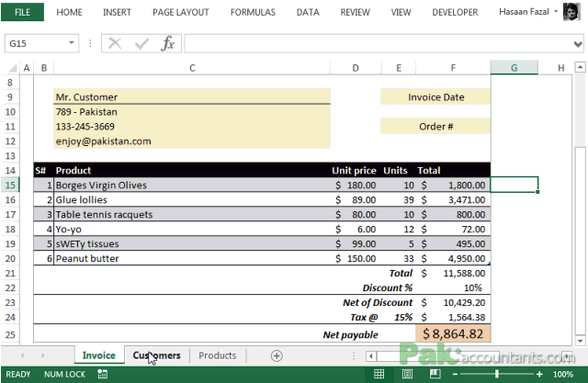Open the Name Box dropdown arrow
588x383 pixels.
72,43
